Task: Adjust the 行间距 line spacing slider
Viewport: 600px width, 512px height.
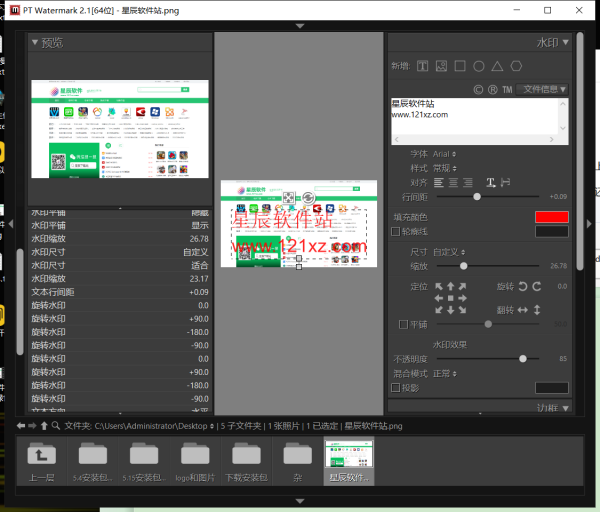Action: 477,197
